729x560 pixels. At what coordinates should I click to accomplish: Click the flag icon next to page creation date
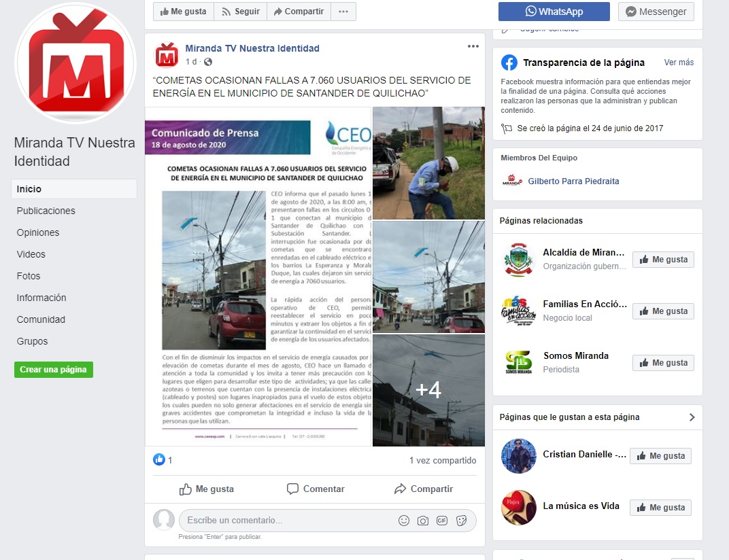click(x=507, y=128)
